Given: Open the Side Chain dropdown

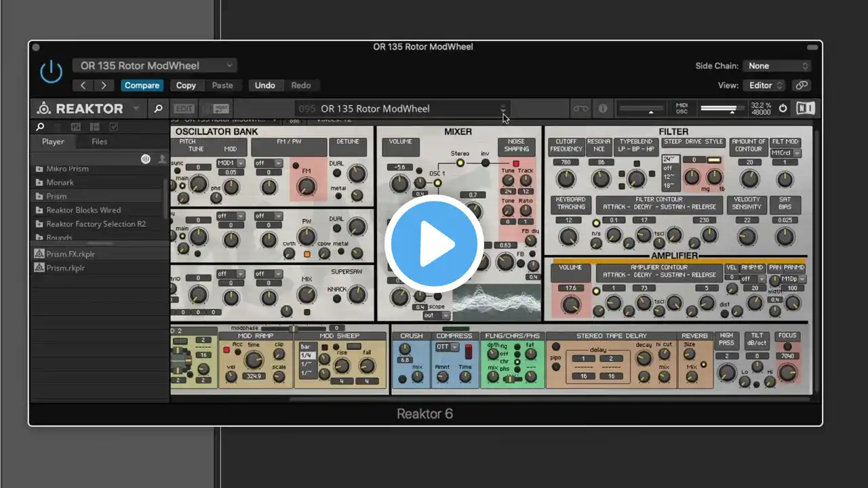Looking at the screenshot, I should click(777, 66).
